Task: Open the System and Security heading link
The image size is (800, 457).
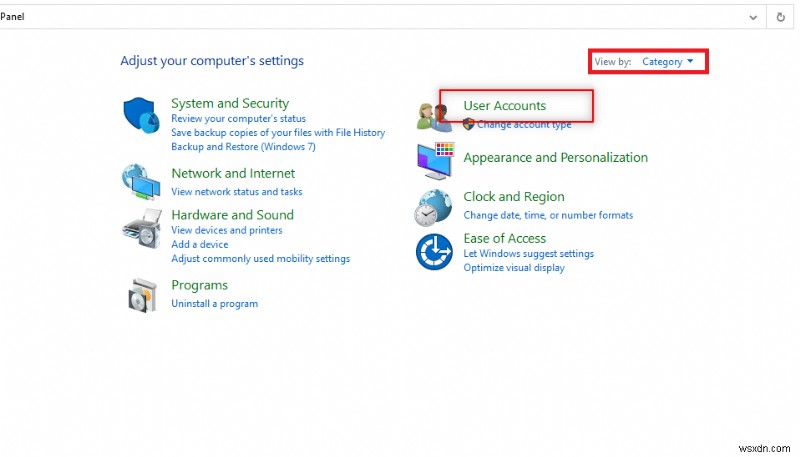Action: point(230,104)
